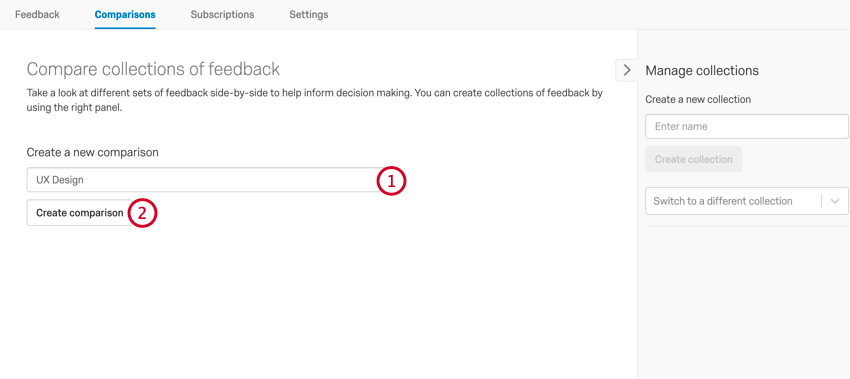
Task: Switch to the Feedback tab
Action: coord(37,15)
